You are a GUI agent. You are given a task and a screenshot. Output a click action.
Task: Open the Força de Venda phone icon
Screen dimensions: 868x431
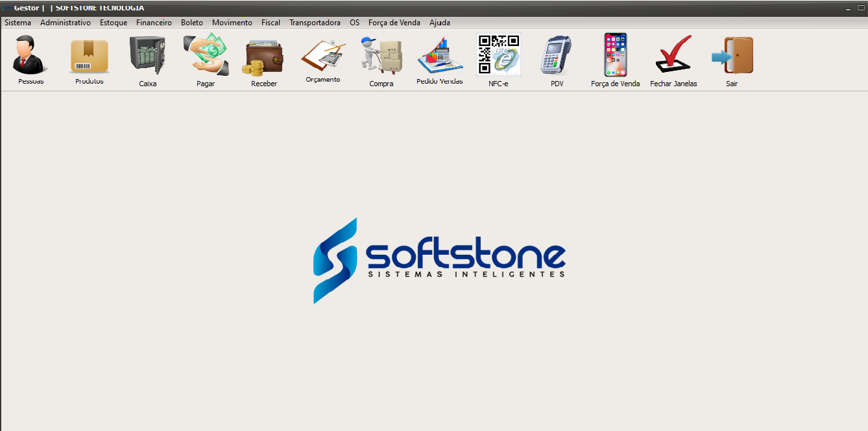click(x=615, y=56)
